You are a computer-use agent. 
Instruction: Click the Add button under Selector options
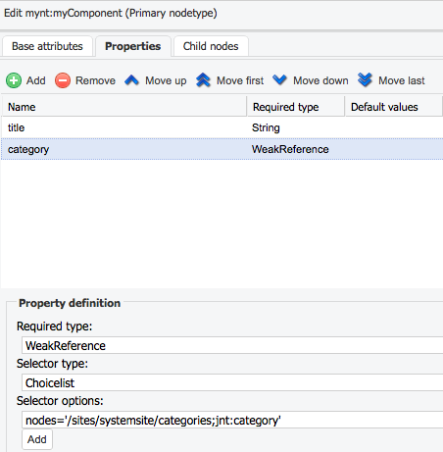point(37,439)
